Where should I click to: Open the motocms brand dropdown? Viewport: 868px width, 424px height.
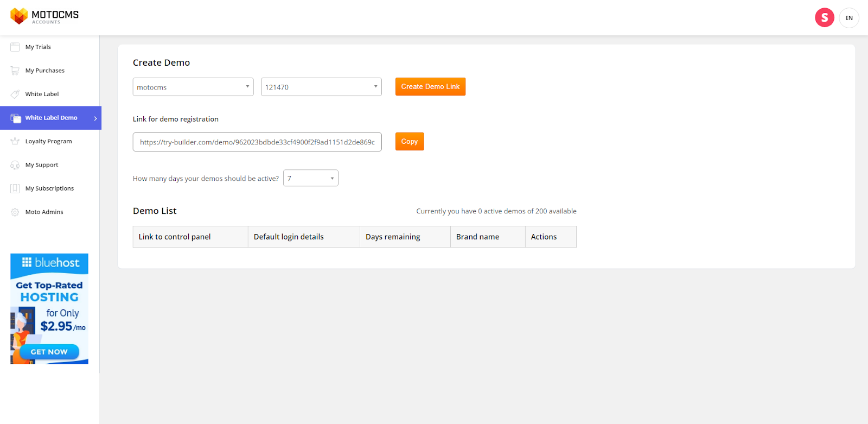pyautogui.click(x=193, y=87)
